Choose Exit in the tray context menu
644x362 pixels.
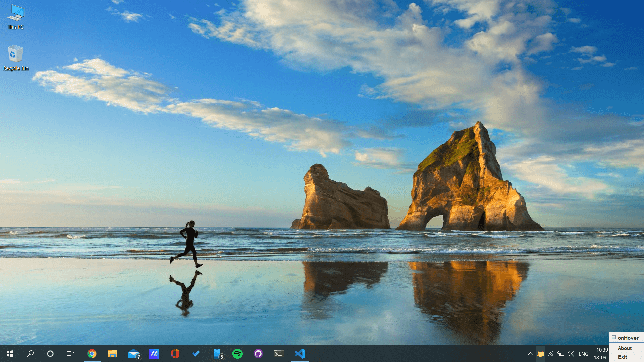click(x=623, y=357)
